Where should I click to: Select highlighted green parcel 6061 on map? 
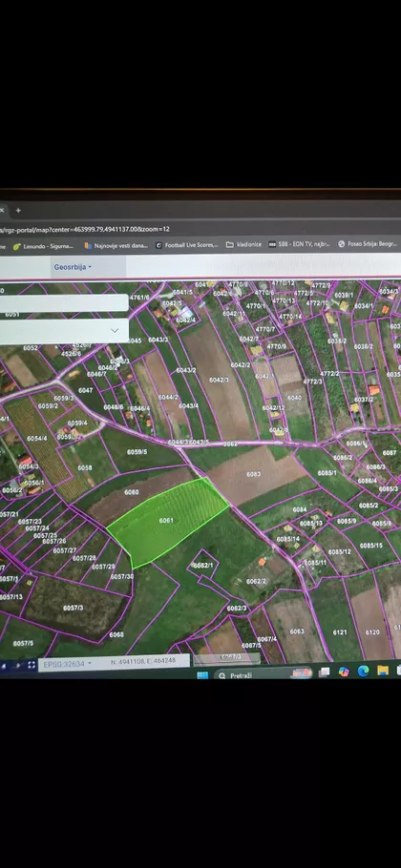[x=166, y=521]
